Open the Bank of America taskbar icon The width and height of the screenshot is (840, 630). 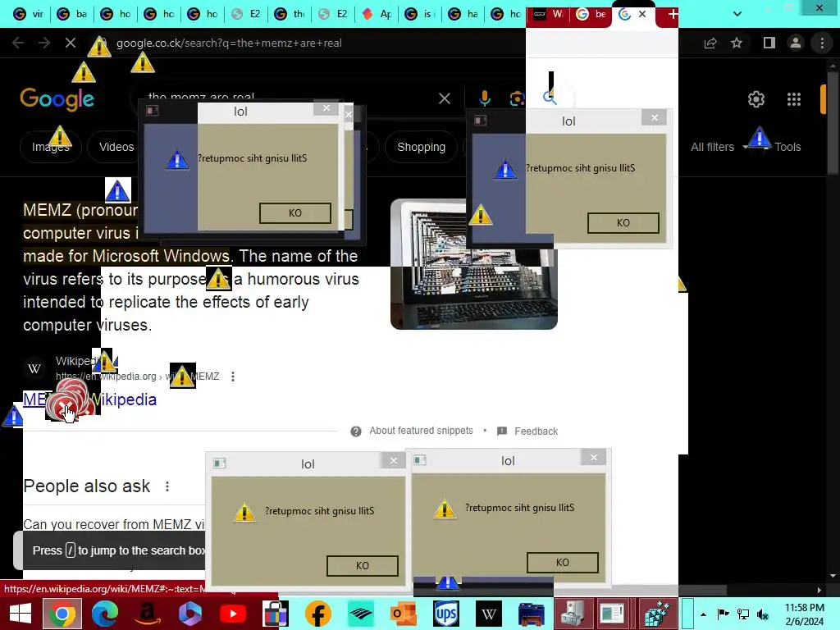pos(361,614)
